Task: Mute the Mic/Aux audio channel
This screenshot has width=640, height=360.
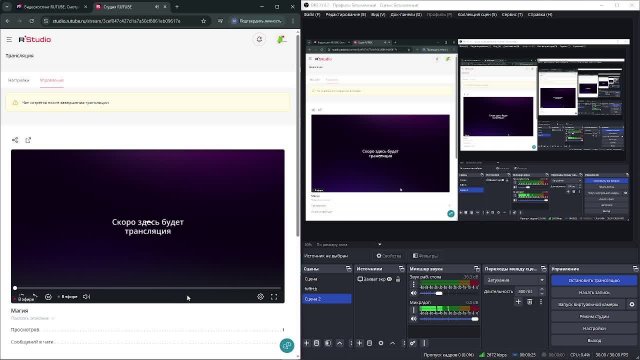Action: tap(413, 318)
